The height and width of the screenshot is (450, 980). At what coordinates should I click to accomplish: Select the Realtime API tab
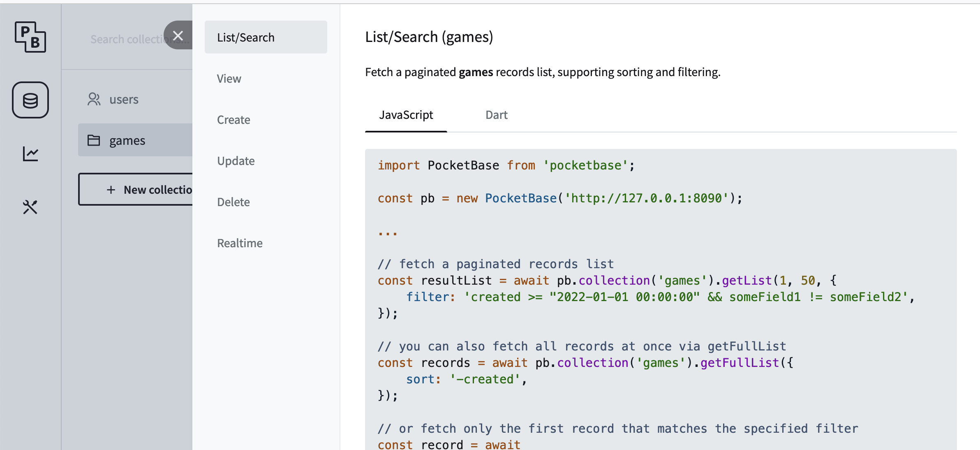coord(266,243)
